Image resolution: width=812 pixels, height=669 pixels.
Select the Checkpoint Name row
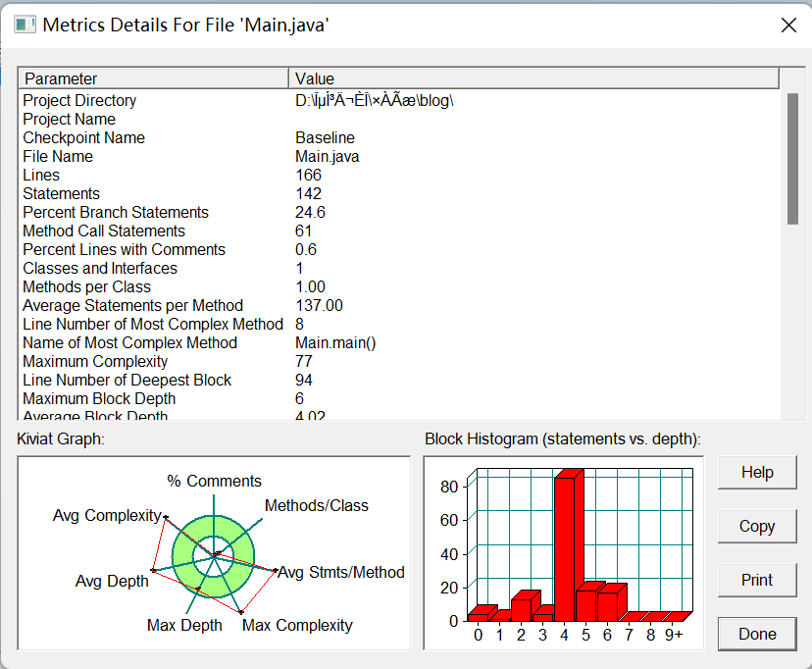tap(399, 137)
